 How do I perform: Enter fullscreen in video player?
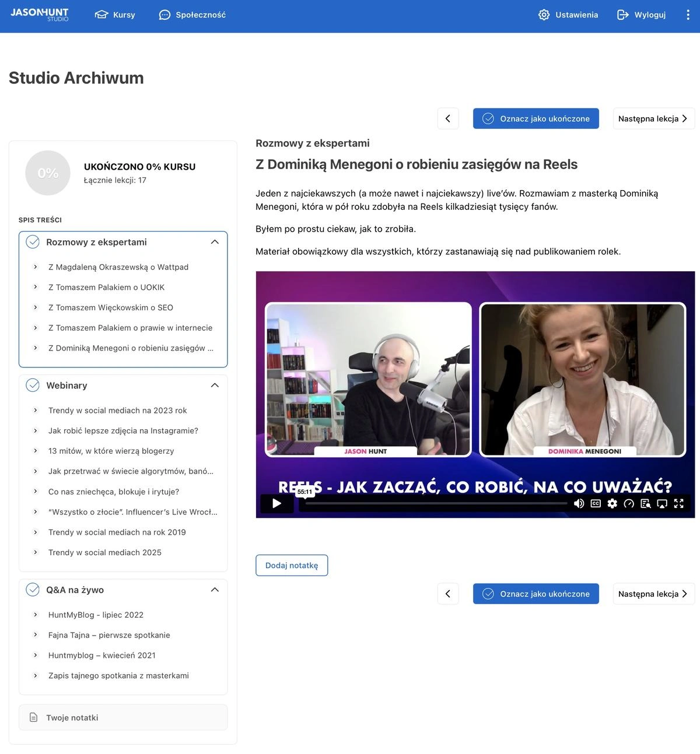point(679,503)
